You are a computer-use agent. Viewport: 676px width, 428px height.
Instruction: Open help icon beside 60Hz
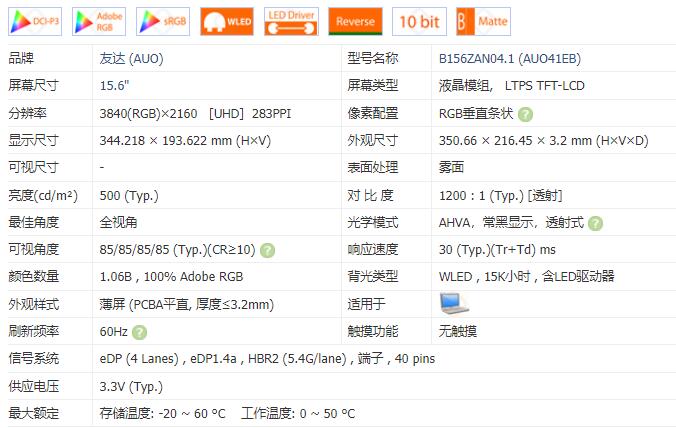coord(139,332)
